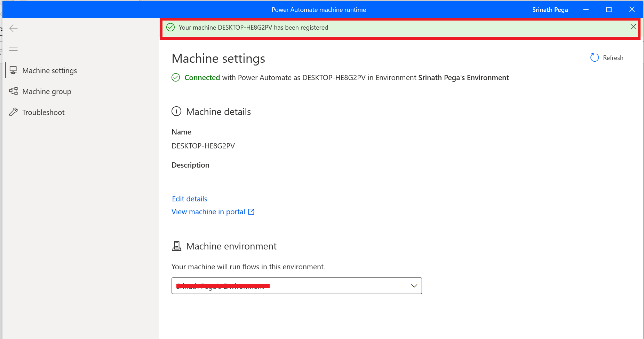Maximize the Power Automate runtime window
The height and width of the screenshot is (339, 644).
tap(609, 10)
